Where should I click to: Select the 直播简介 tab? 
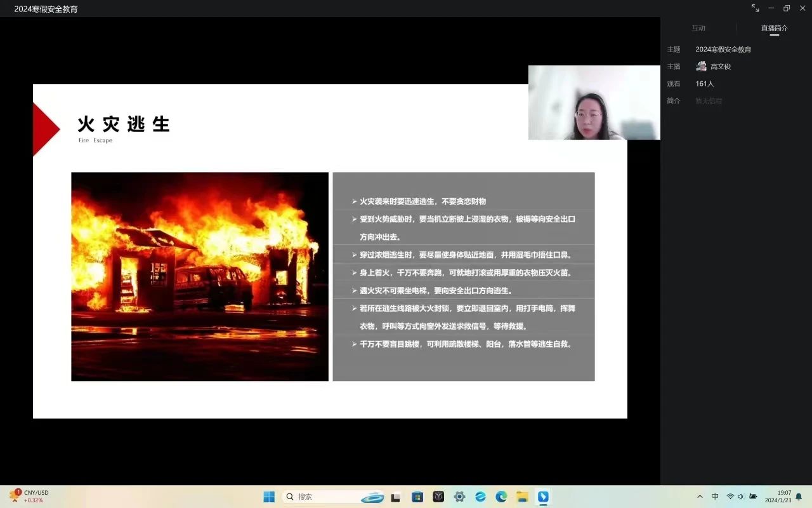click(774, 28)
